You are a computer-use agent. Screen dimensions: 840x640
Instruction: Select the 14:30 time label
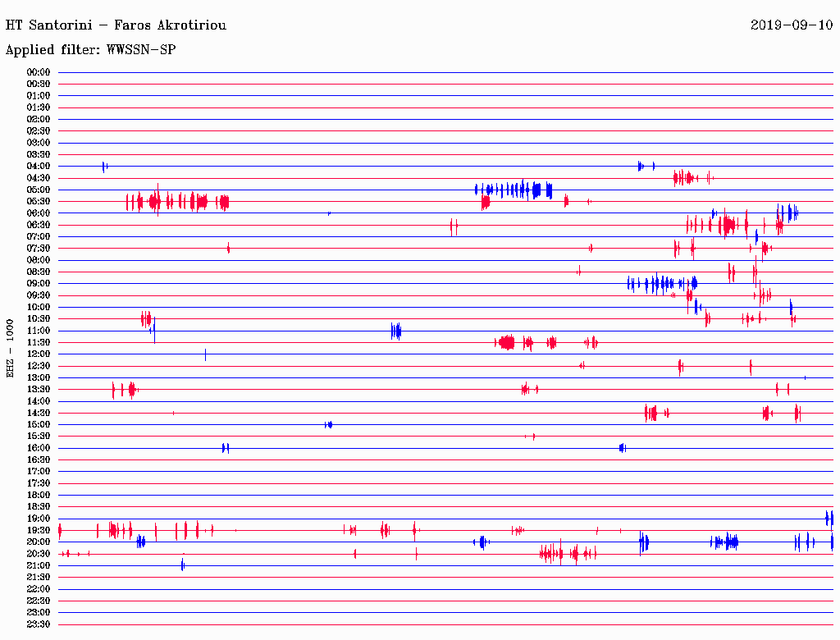38,413
